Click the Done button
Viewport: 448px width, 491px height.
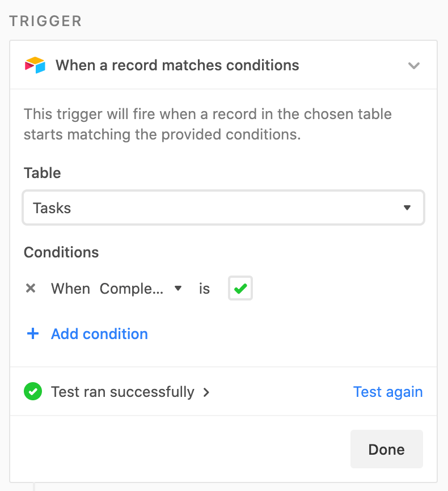[x=387, y=449]
